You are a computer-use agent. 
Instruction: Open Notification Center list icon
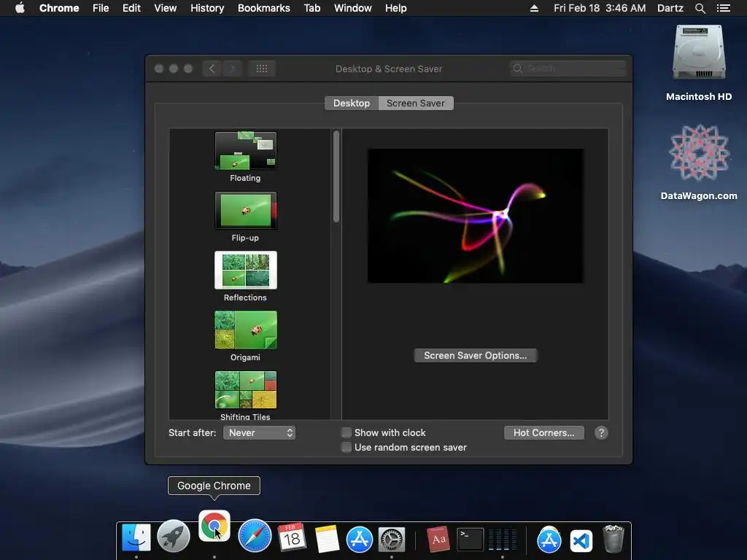click(723, 8)
